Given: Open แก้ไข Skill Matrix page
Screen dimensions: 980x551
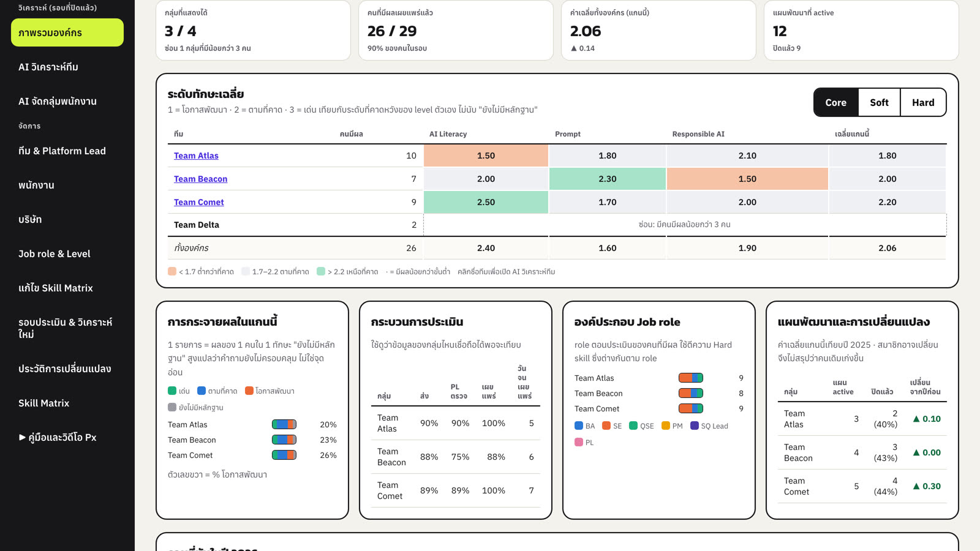Looking at the screenshot, I should coord(67,288).
